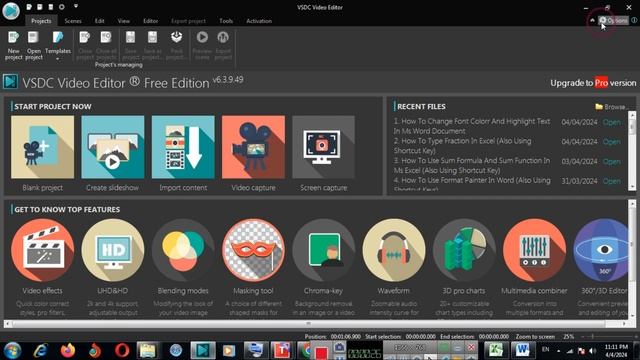Select the Video capture tile
The height and width of the screenshot is (360, 640).
point(253,147)
